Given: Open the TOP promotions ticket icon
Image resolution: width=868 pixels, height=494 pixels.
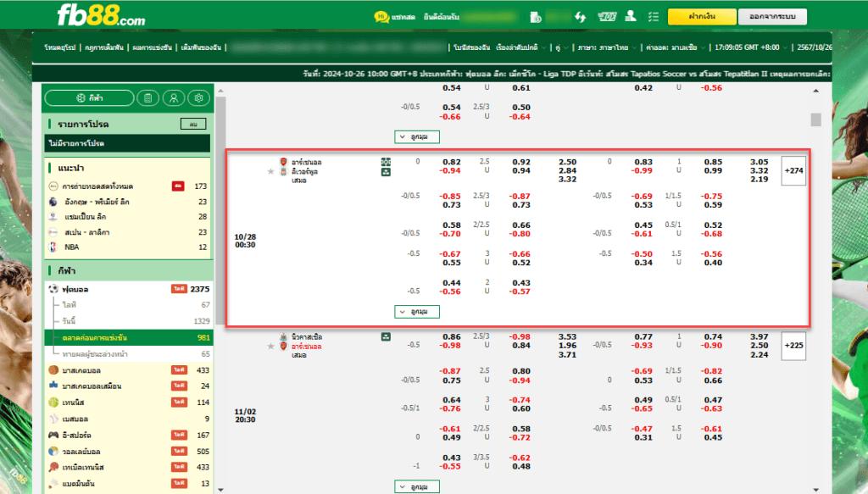Looking at the screenshot, I should 607,17.
